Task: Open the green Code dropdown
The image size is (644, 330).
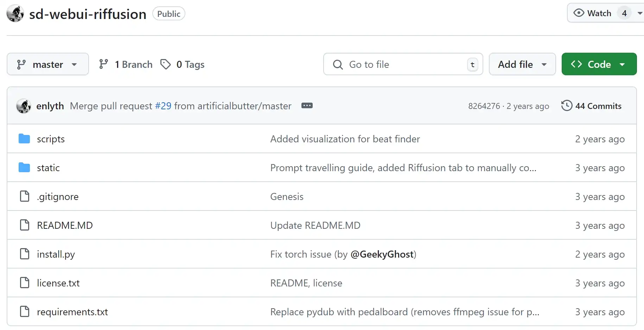Action: (x=599, y=64)
